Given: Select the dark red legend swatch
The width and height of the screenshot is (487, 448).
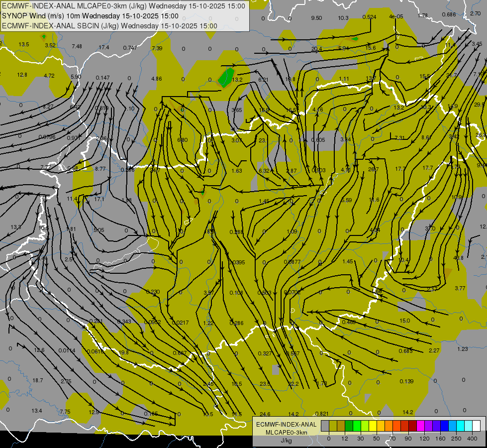Looking at the screenshot, I should [413, 426].
